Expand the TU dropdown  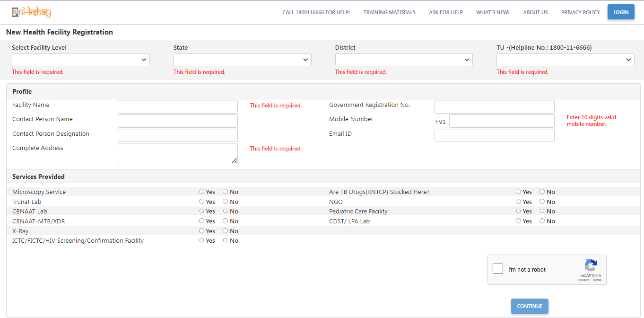565,60
